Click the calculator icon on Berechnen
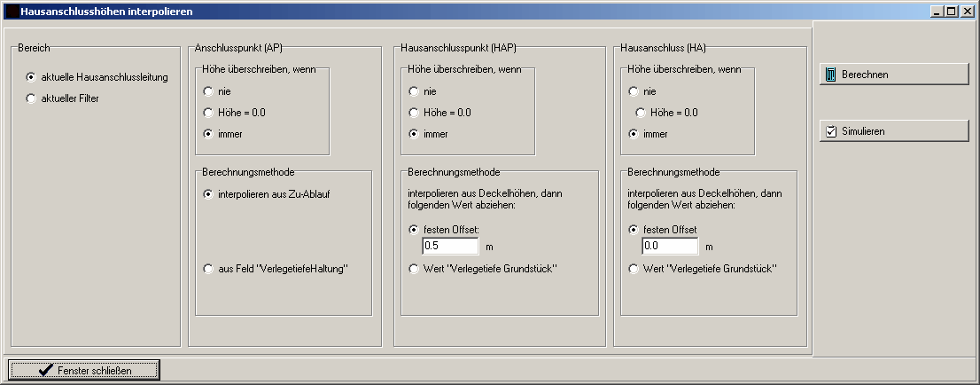Viewport: 980px width, 385px height. [830, 75]
